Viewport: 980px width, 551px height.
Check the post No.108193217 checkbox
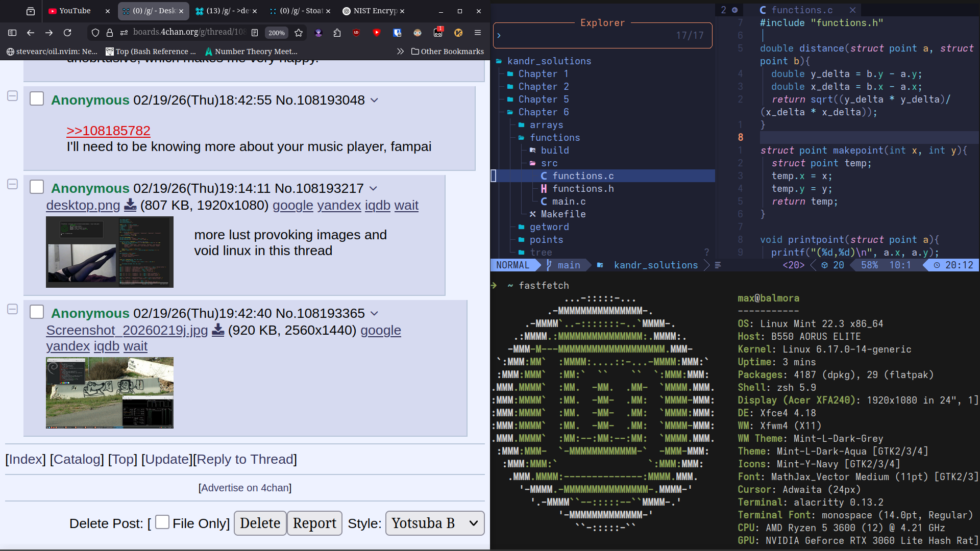coord(37,187)
